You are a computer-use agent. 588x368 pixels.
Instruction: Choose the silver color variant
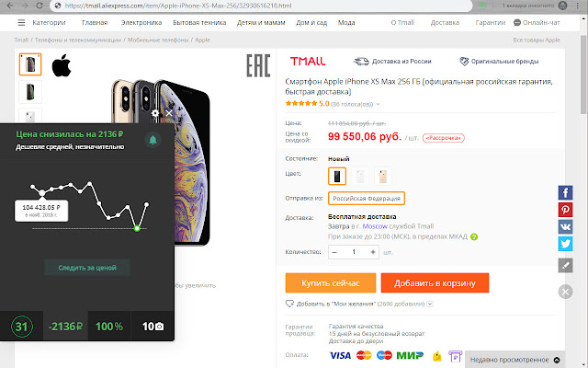[x=360, y=176]
